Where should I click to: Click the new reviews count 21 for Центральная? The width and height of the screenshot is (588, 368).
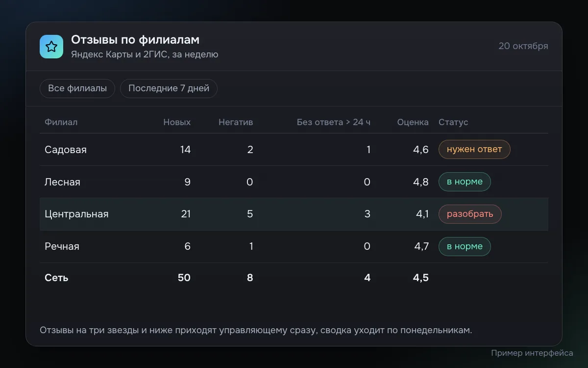tap(186, 214)
